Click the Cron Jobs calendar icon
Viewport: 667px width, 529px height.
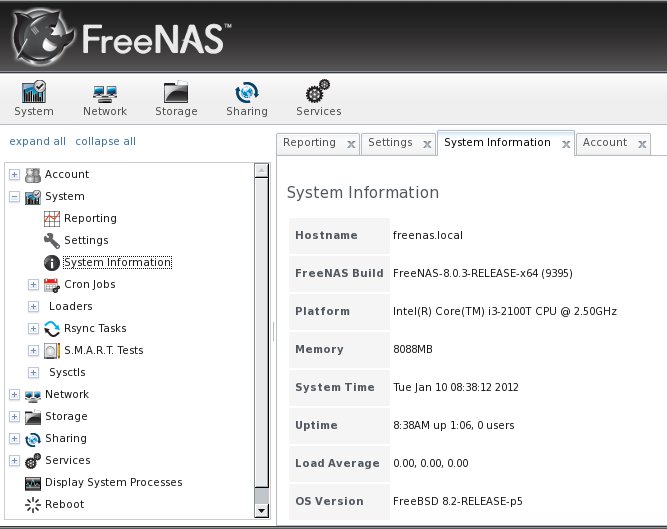pyautogui.click(x=52, y=285)
